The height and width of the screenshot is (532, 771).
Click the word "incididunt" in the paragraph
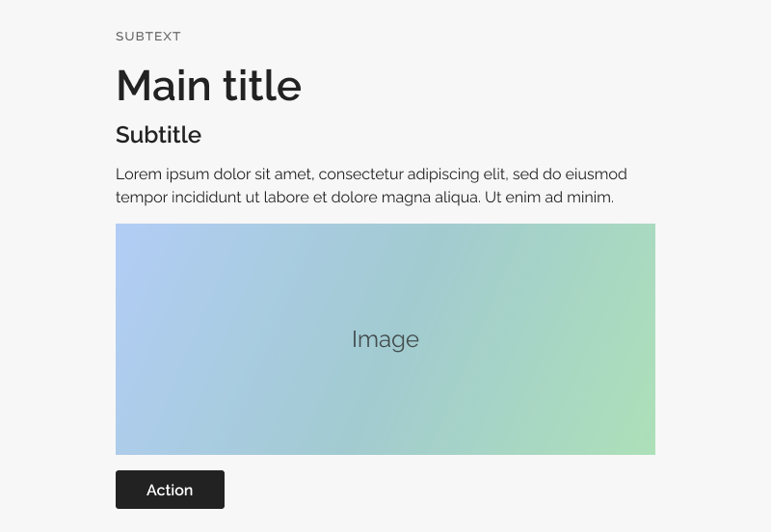pos(206,198)
